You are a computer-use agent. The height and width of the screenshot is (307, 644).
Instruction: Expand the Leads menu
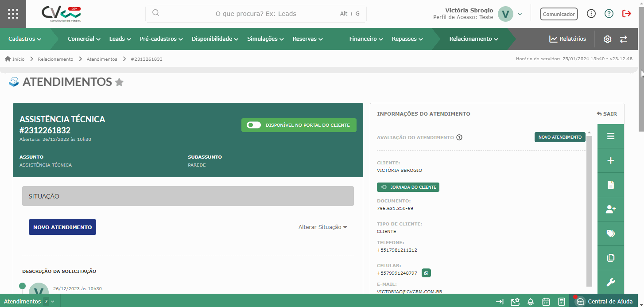tap(120, 39)
